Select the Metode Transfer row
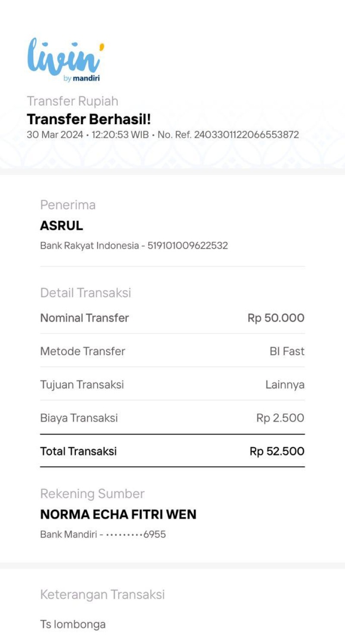The width and height of the screenshot is (345, 644). pos(172,351)
